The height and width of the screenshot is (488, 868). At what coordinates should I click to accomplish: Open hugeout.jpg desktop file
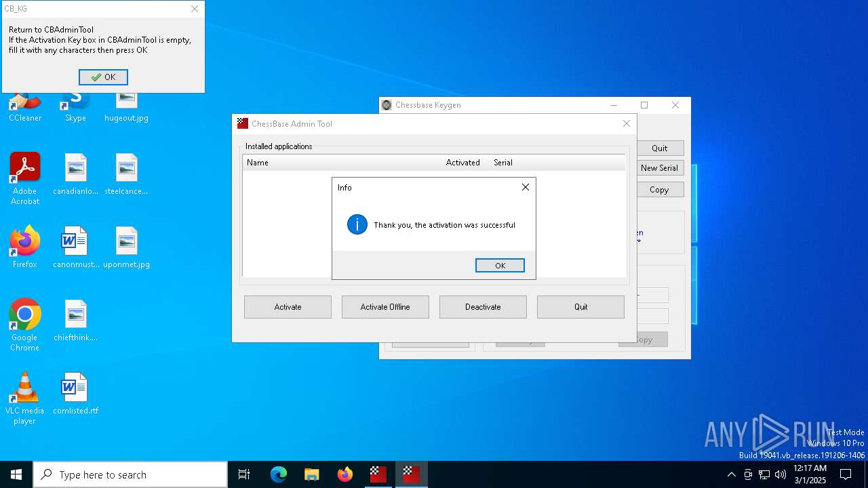tap(126, 107)
